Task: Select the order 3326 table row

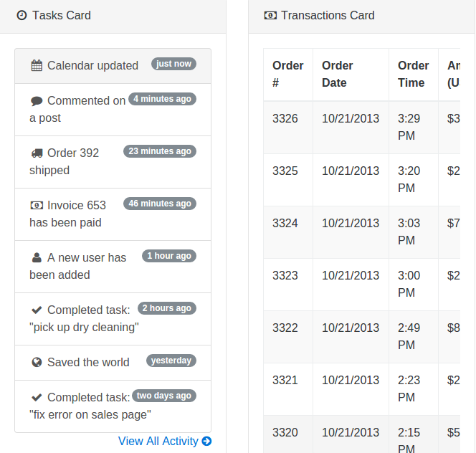Action: (x=362, y=127)
